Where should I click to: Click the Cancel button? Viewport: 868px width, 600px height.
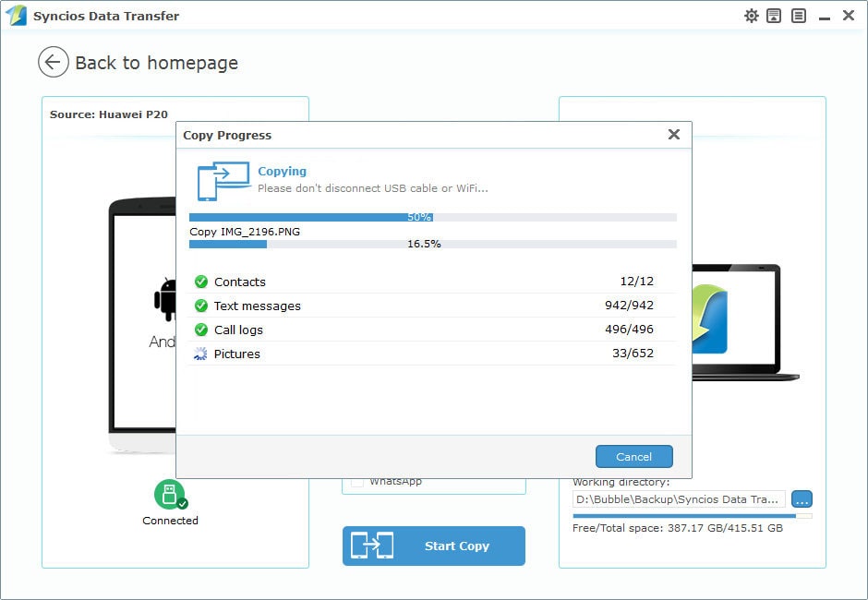pos(633,457)
